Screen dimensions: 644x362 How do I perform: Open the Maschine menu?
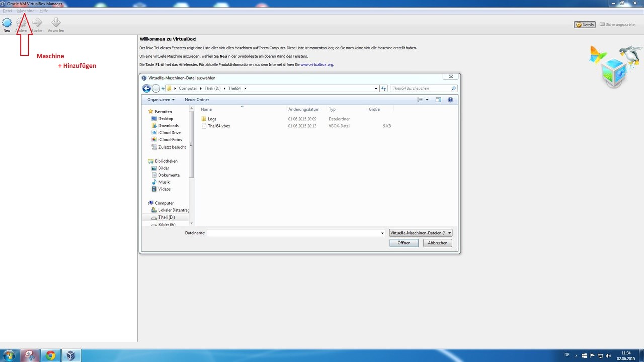[x=26, y=11]
